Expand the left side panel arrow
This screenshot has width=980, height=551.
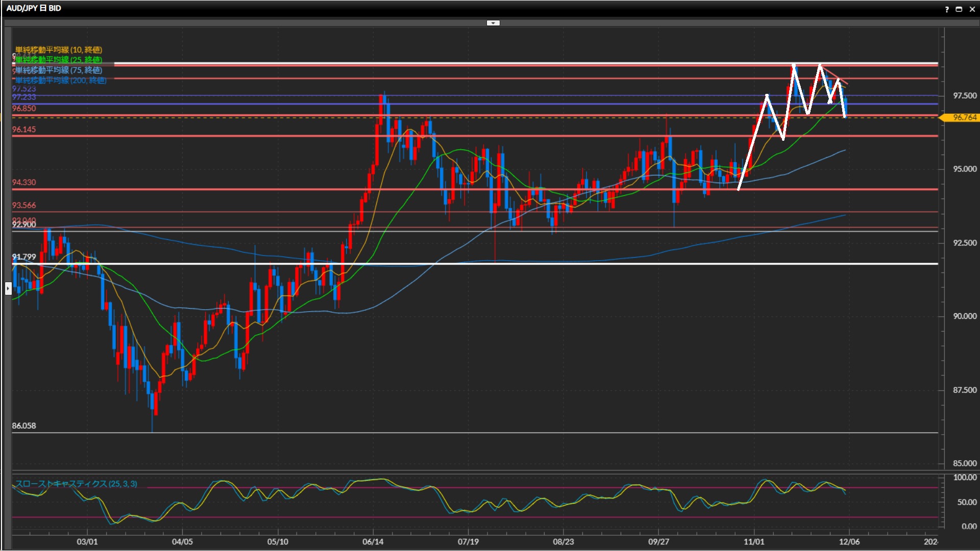(x=8, y=289)
